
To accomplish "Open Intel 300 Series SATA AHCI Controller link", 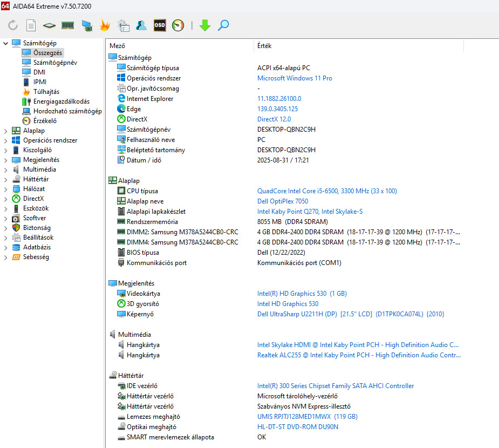I will [x=336, y=386].
